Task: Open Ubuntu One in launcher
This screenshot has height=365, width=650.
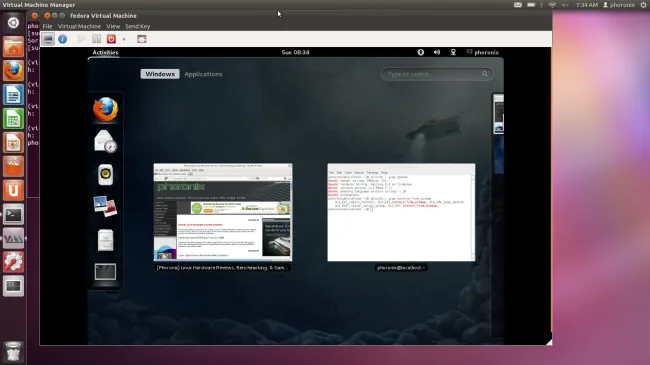Action: [x=13, y=190]
